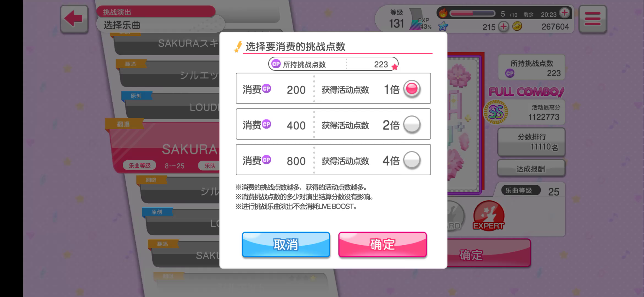This screenshot has width=644, height=297.
Task: Open the 达成报酬 rewards button
Action: tap(531, 169)
